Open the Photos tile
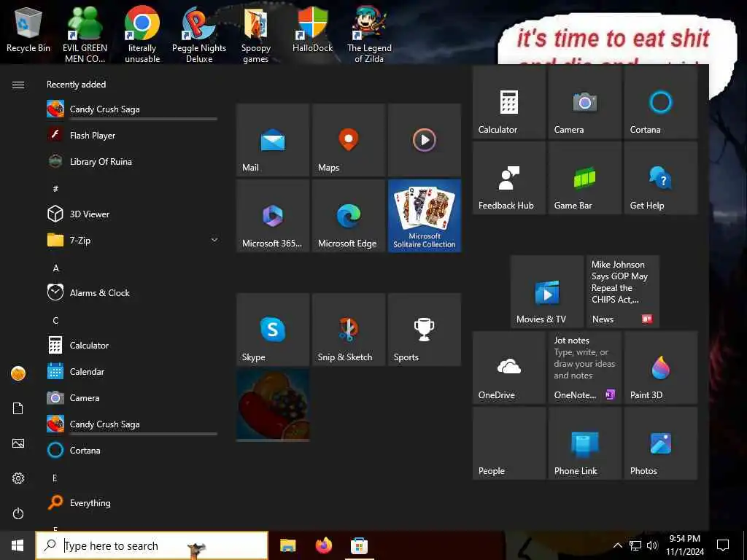This screenshot has height=560, width=747. coord(661,443)
